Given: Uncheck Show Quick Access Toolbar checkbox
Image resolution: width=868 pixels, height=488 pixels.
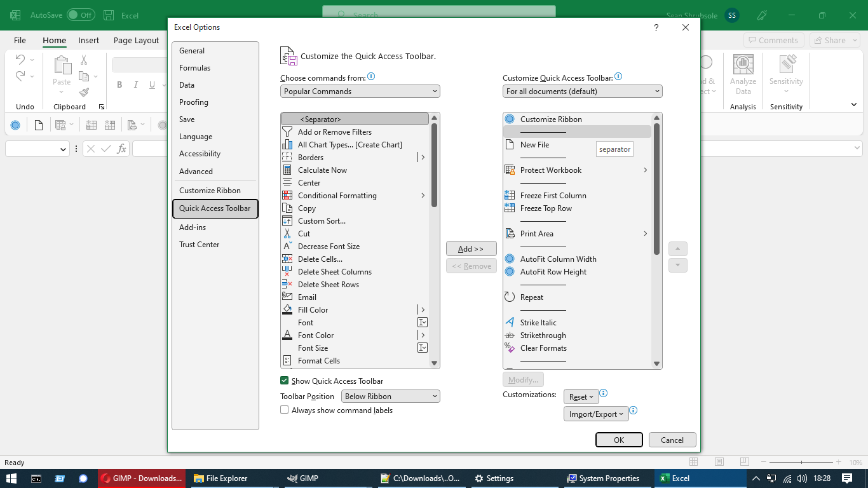Looking at the screenshot, I should pos(285,381).
